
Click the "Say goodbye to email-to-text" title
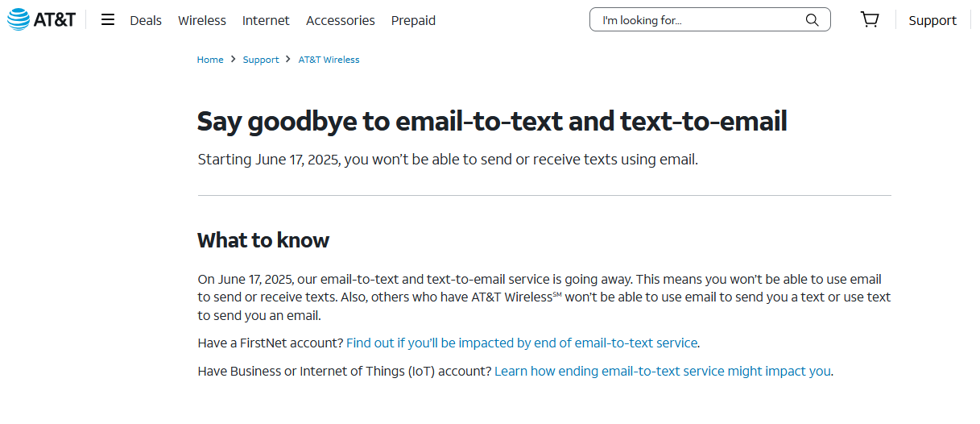[x=492, y=121]
